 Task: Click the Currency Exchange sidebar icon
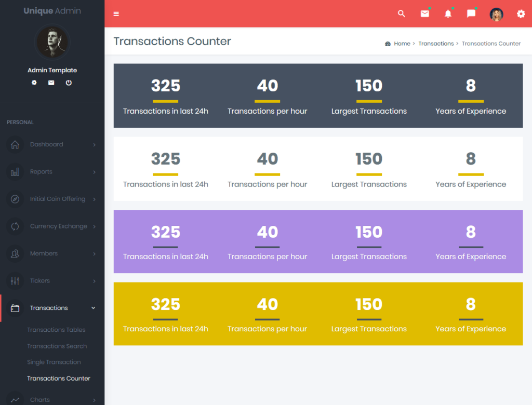(15, 226)
